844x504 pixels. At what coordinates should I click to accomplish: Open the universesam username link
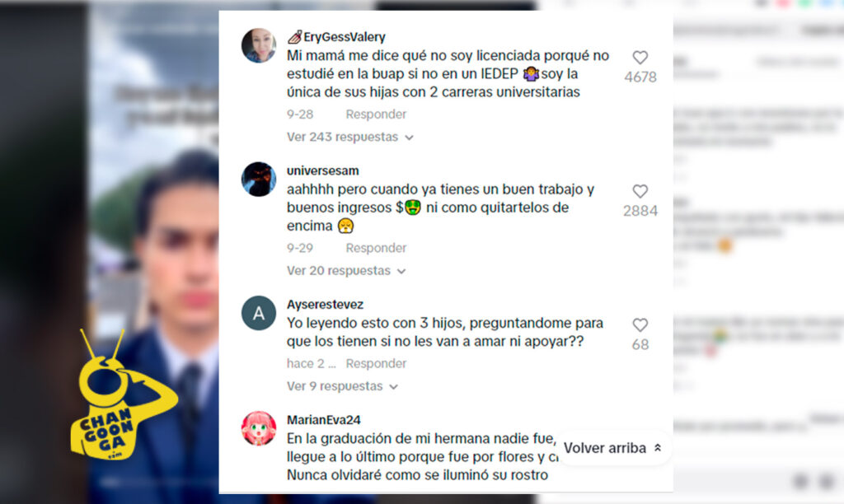coord(322,170)
